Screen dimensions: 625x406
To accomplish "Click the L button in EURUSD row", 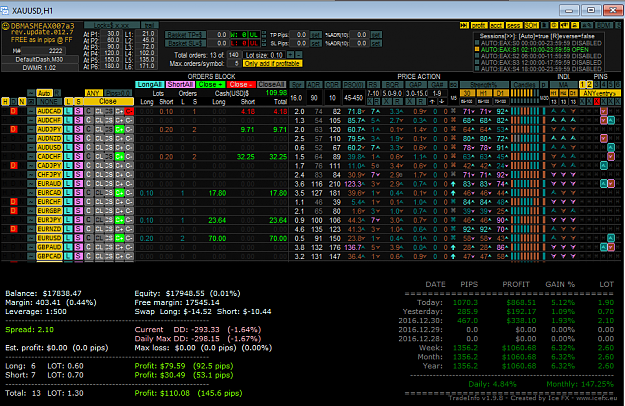I will (69, 238).
